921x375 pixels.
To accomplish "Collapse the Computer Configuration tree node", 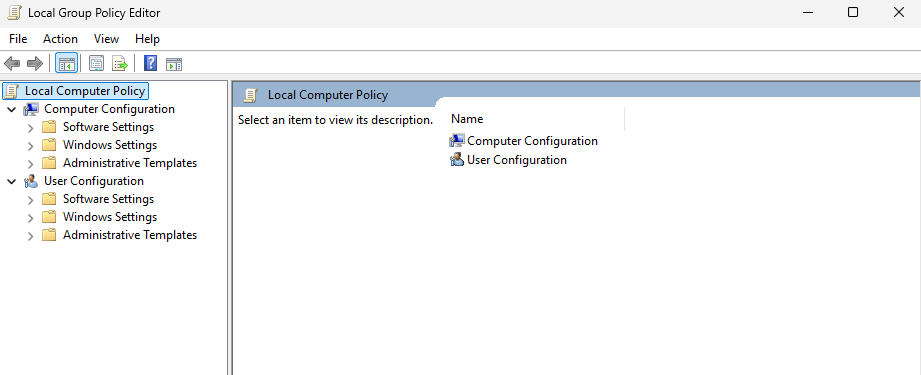I will pyautogui.click(x=12, y=109).
